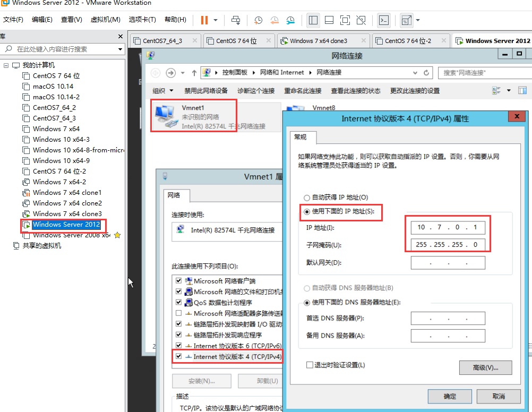
Task: Send Ctrl+Alt+Del to the virtual machine
Action: [x=235, y=20]
